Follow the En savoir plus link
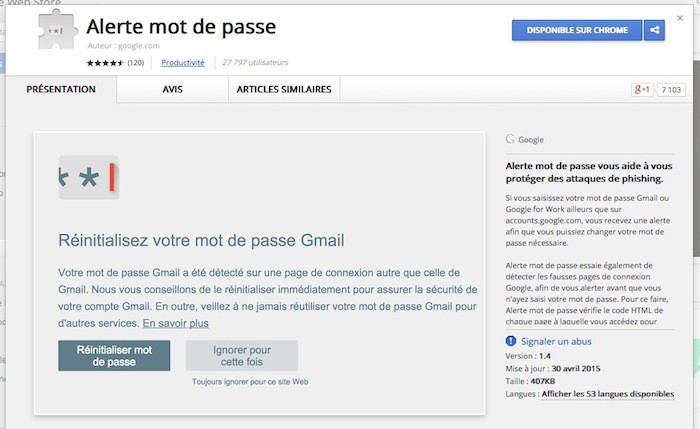Screen dimensions: 700x429 point(175,324)
